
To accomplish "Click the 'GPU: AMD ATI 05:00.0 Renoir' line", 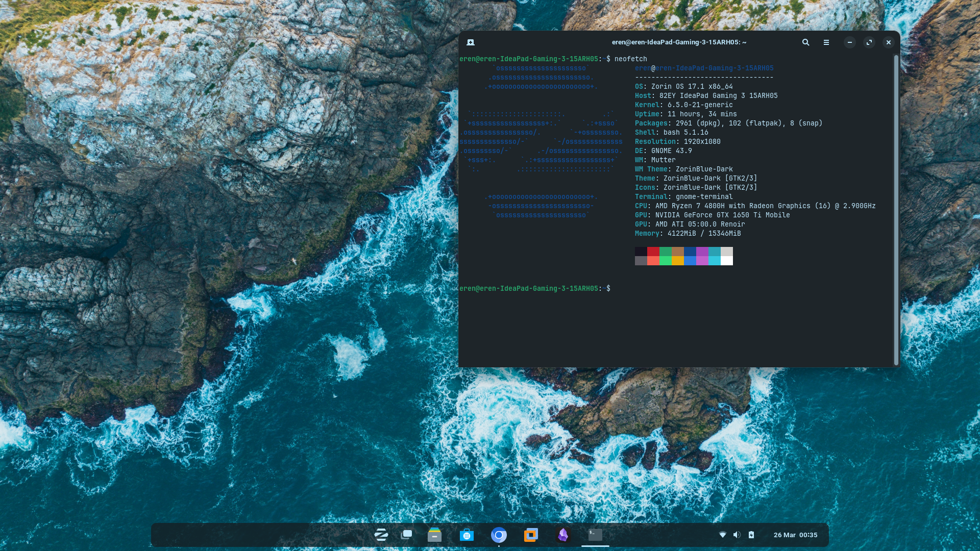I will coord(690,224).
